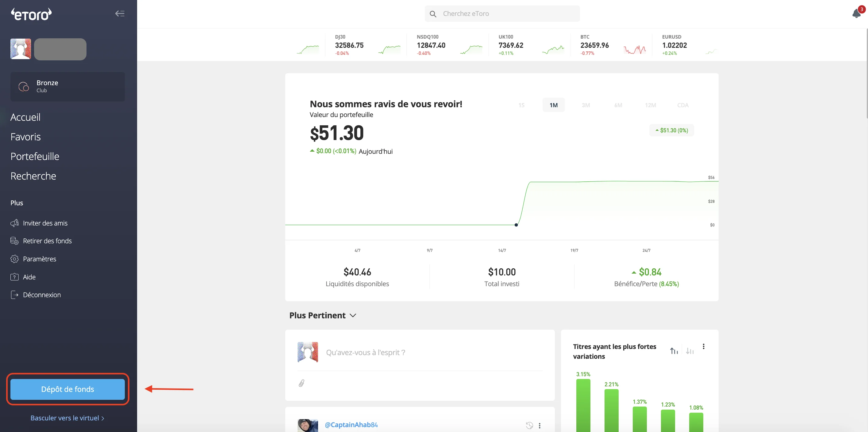This screenshot has width=868, height=432.
Task: Sort top movers ascending icon
Action: tap(674, 351)
